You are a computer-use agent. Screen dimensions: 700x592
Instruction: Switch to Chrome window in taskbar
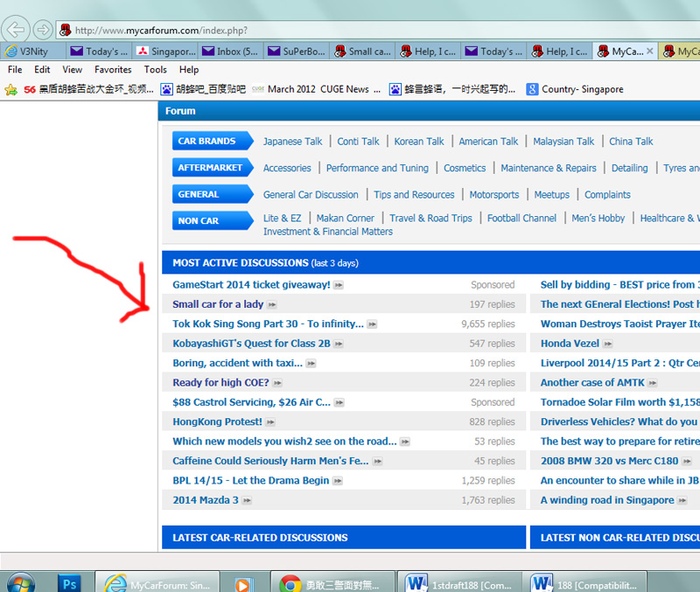[332, 582]
